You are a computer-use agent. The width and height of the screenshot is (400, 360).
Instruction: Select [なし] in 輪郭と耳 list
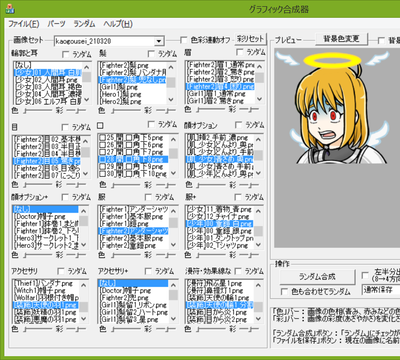click(x=47, y=65)
